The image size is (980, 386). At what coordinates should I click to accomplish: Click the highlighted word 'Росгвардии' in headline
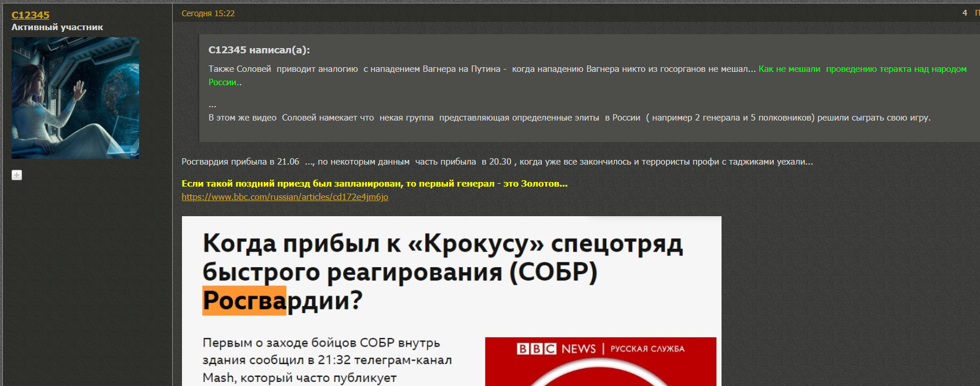(282, 300)
